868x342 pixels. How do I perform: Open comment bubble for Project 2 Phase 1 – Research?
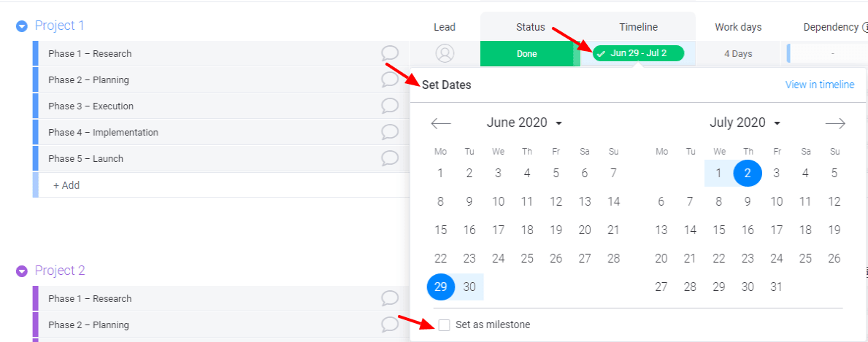click(x=390, y=298)
